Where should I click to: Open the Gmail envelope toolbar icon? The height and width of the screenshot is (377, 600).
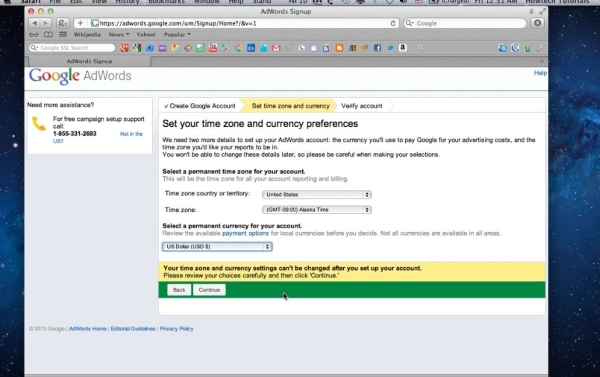276,48
